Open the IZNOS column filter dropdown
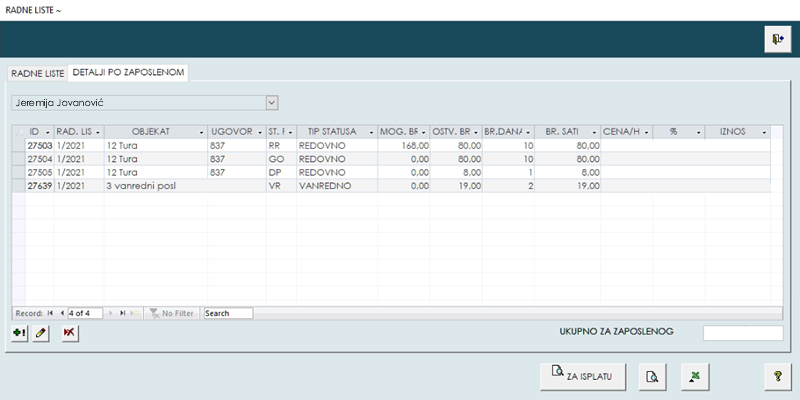The image size is (800, 400). (765, 132)
